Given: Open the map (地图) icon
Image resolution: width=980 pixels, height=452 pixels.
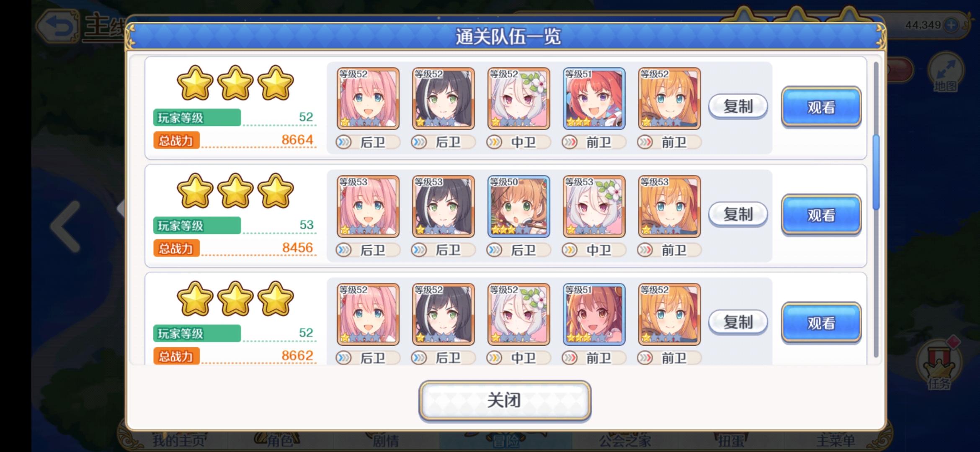Looking at the screenshot, I should tap(945, 73).
